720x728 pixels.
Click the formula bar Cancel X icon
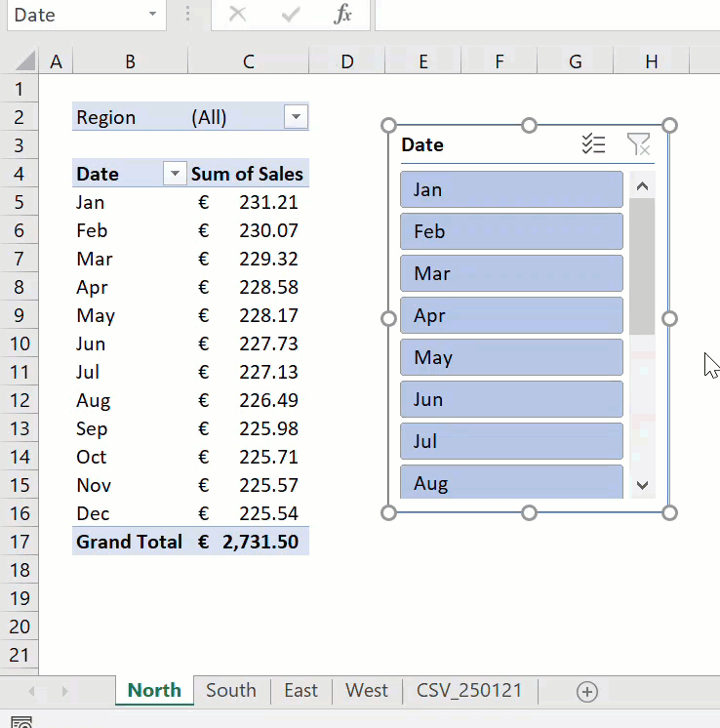(238, 14)
